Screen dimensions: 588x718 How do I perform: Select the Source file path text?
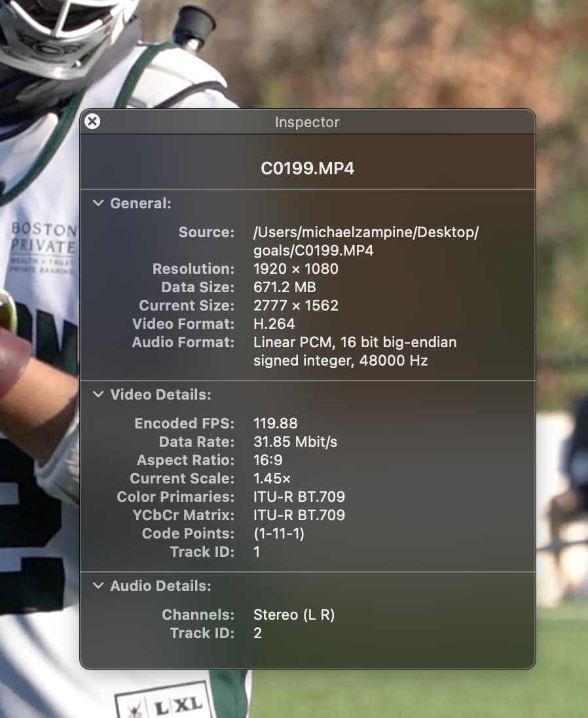click(x=366, y=241)
